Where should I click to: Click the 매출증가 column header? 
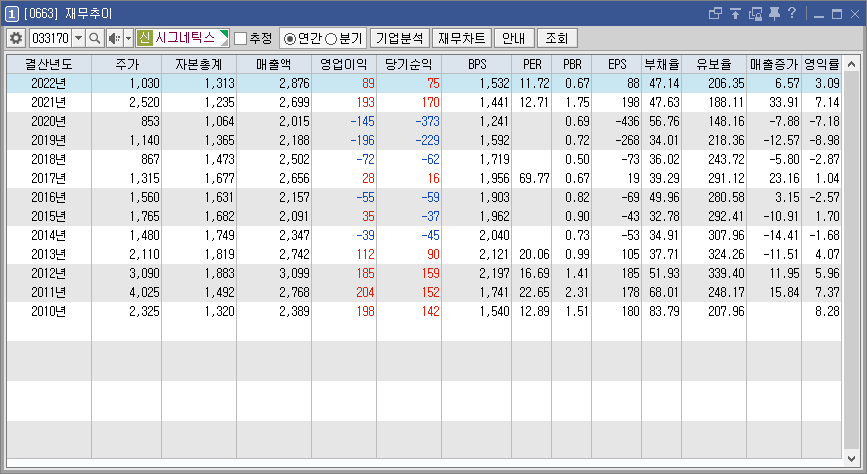(x=774, y=64)
